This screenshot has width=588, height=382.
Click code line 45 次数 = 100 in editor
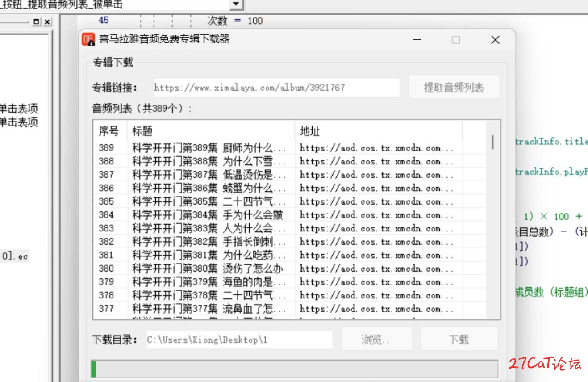(235, 21)
